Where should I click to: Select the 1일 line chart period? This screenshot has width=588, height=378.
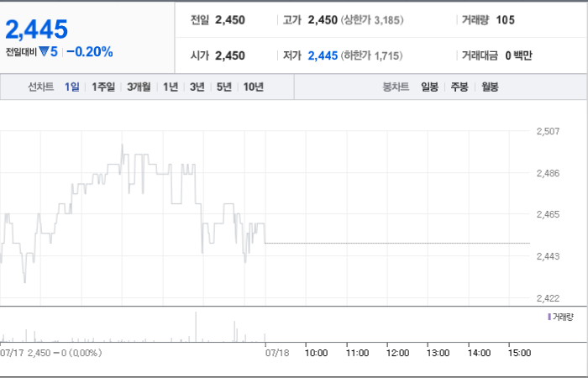(72, 87)
